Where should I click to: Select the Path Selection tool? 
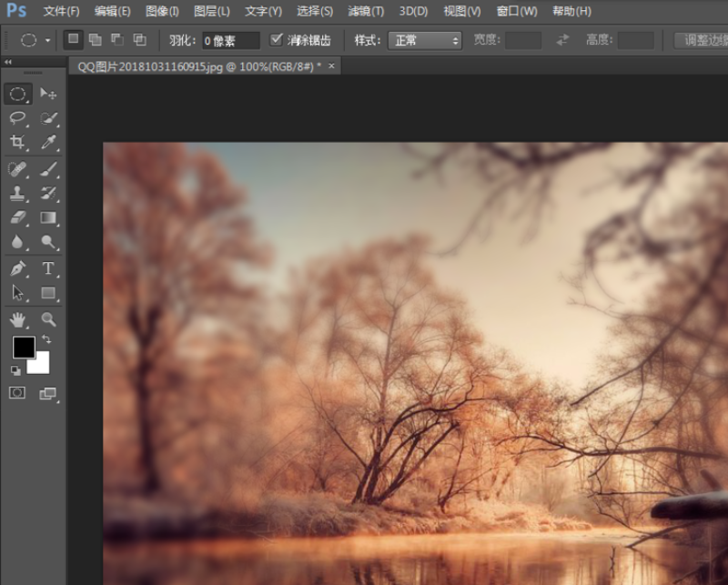[x=18, y=293]
